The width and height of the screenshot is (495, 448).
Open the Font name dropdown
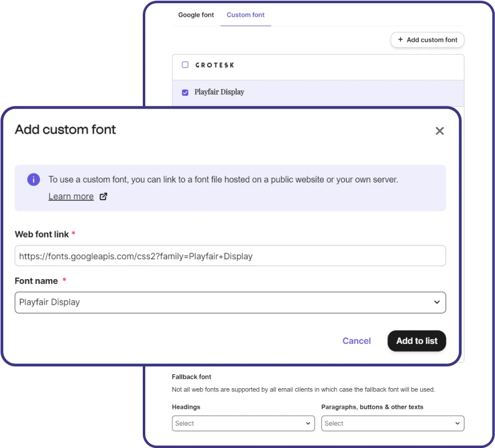[x=229, y=302]
